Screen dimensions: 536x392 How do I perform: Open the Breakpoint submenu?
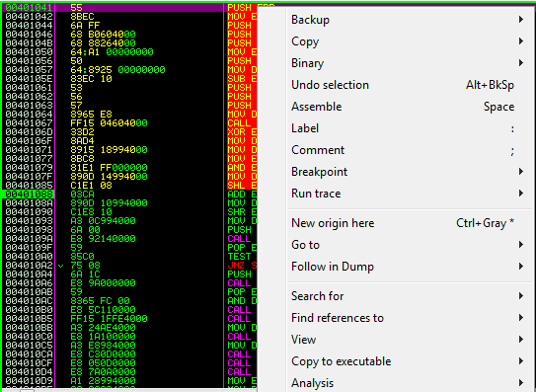[409, 172]
